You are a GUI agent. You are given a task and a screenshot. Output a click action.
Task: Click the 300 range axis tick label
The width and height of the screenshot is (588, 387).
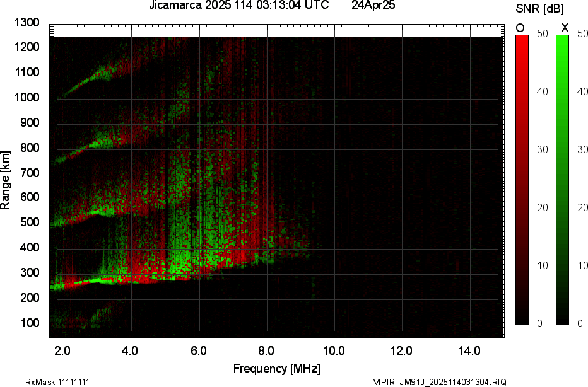(30, 272)
